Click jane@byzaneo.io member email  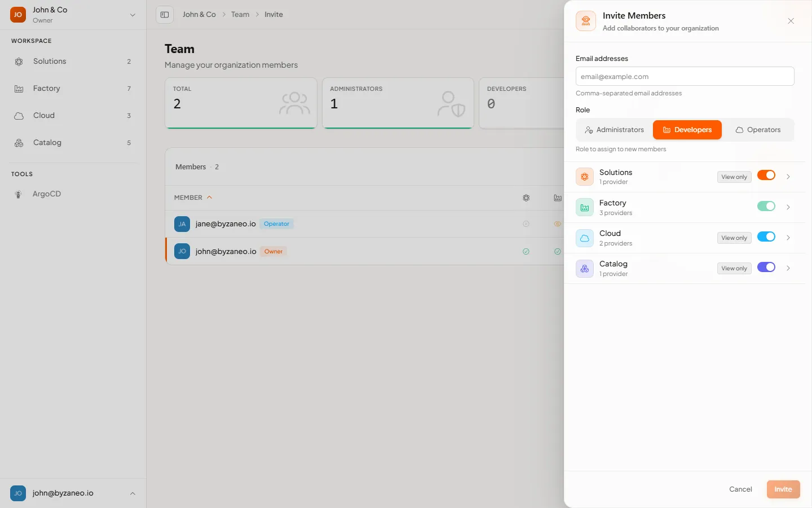pyautogui.click(x=226, y=224)
